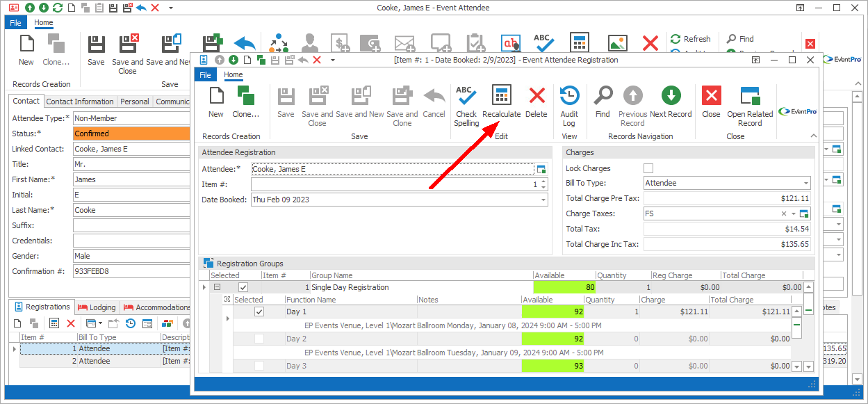The image size is (868, 404).
Task: Open the Date Booked dropdown
Action: (x=543, y=200)
